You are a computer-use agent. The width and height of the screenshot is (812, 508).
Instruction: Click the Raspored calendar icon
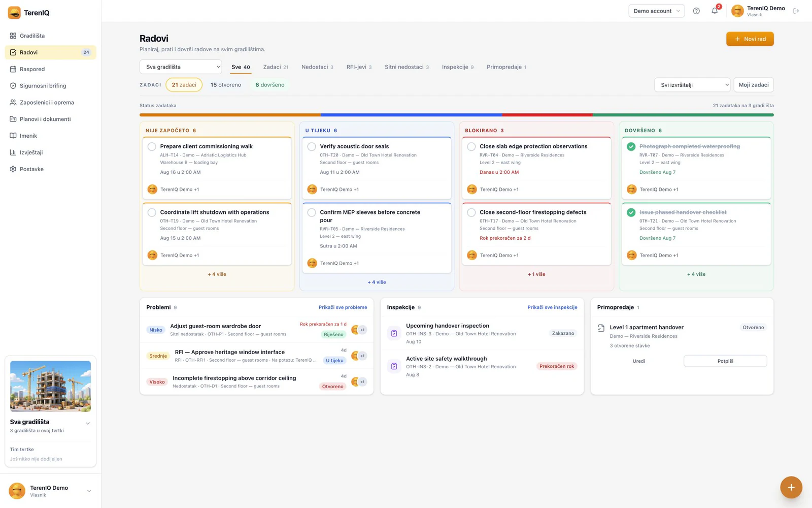[13, 69]
